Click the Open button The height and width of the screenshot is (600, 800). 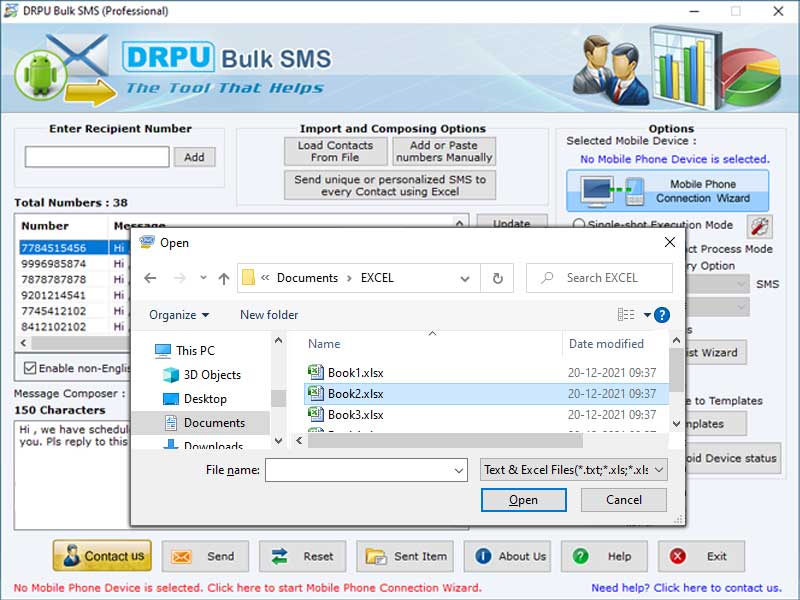point(523,500)
